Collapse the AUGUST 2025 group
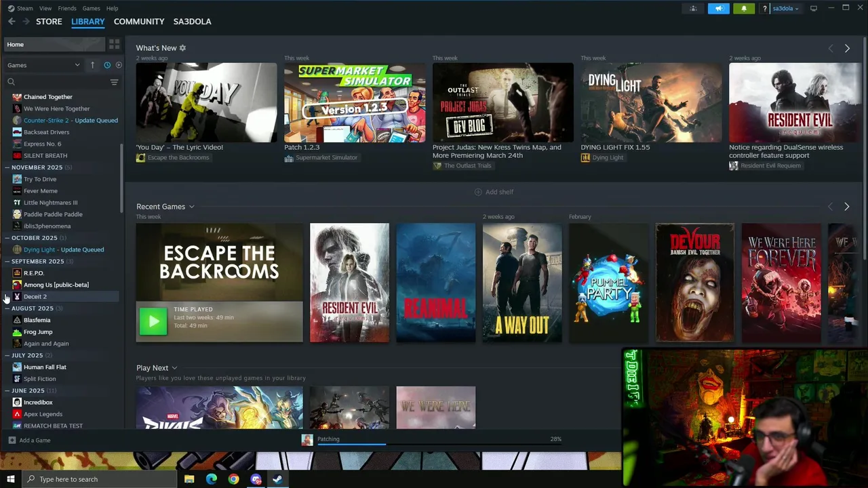 (x=7, y=308)
